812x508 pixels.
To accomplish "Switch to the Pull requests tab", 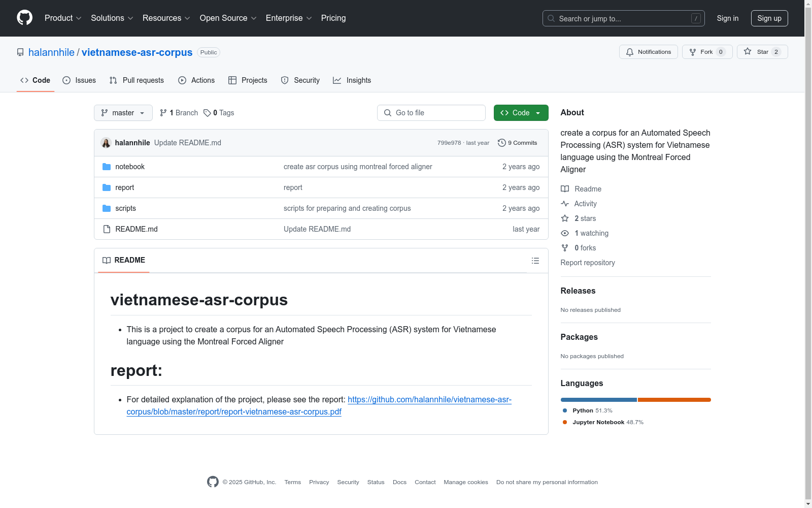I will pos(137,80).
